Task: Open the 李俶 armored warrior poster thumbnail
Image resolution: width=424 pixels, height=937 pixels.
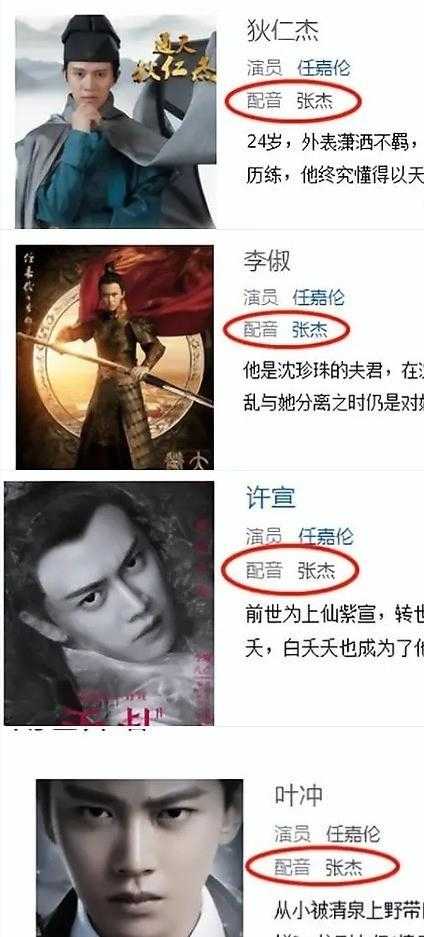Action: click(x=115, y=357)
